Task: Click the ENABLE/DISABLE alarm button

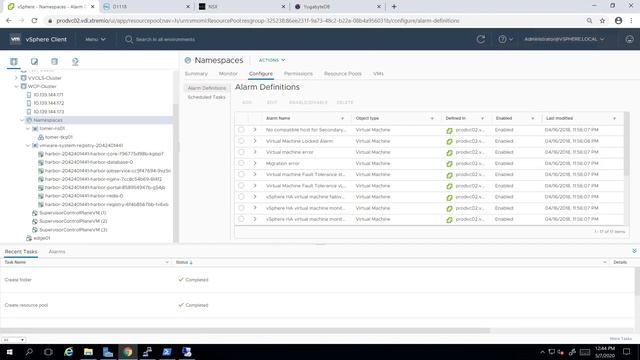Action: [308, 102]
